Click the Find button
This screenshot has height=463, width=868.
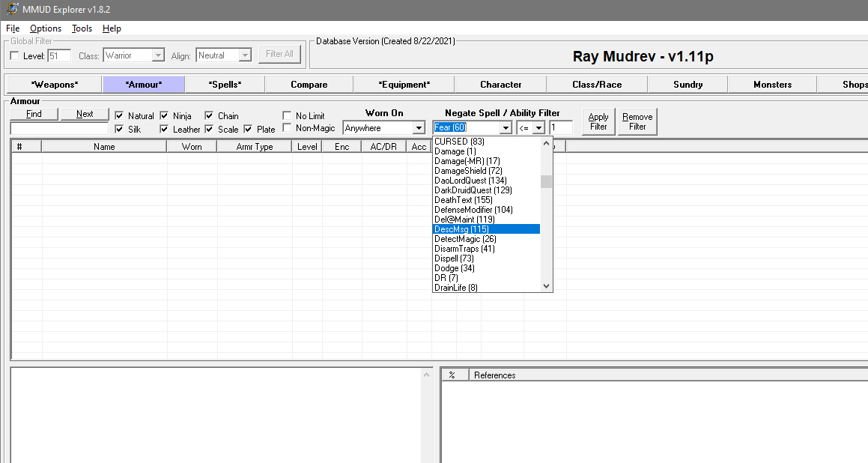pos(34,114)
